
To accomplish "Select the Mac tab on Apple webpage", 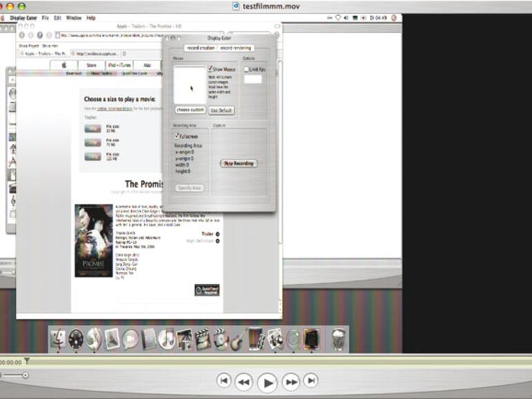I will tap(147, 65).
